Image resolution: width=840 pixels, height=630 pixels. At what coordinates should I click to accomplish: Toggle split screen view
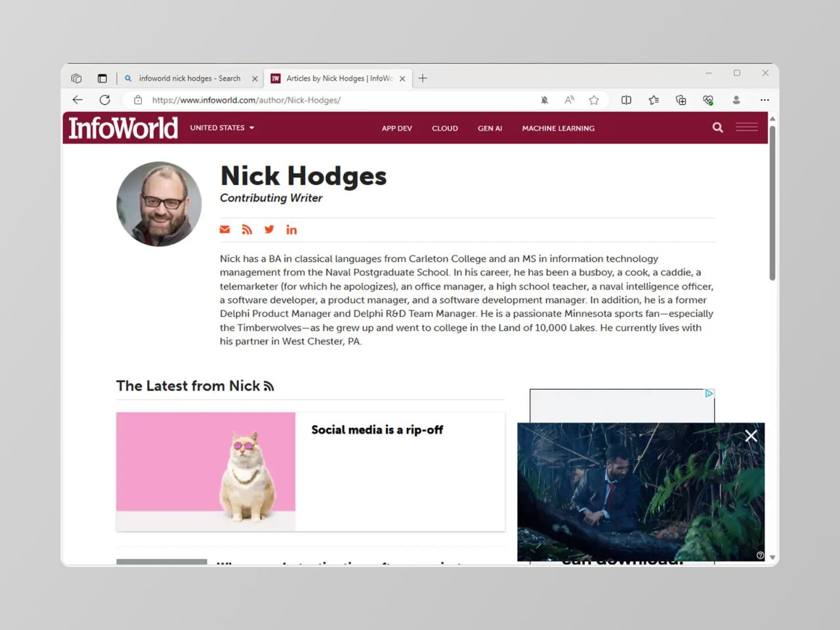click(626, 100)
